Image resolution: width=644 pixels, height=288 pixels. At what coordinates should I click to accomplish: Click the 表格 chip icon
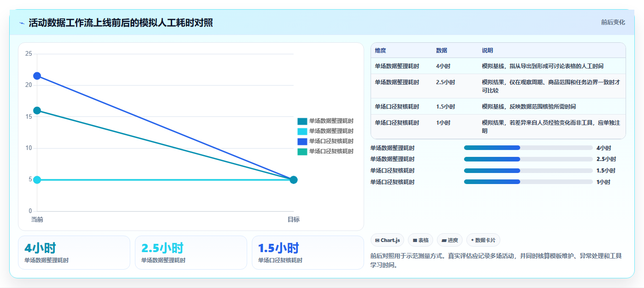point(415,240)
